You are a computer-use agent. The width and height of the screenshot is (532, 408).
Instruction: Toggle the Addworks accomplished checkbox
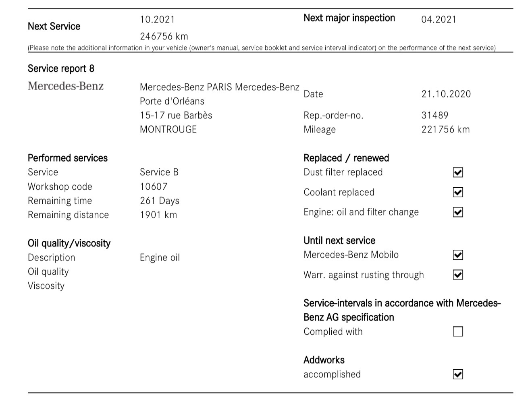[458, 374]
